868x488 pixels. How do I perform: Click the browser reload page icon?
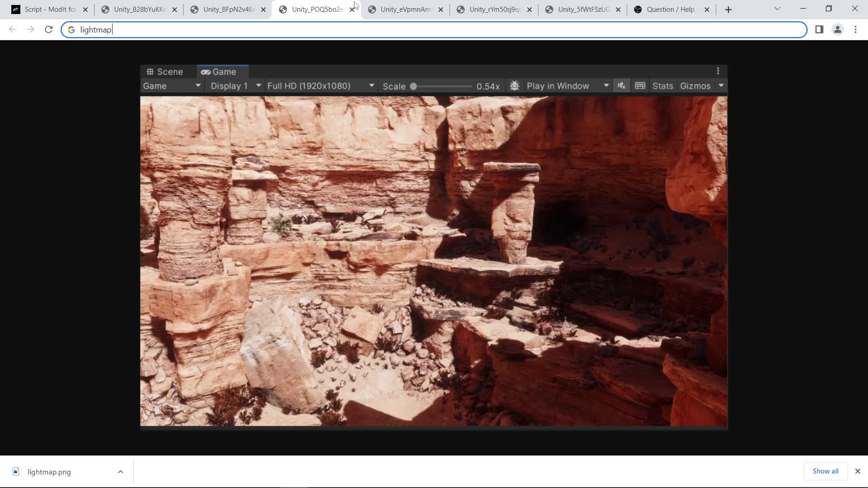(x=49, y=29)
